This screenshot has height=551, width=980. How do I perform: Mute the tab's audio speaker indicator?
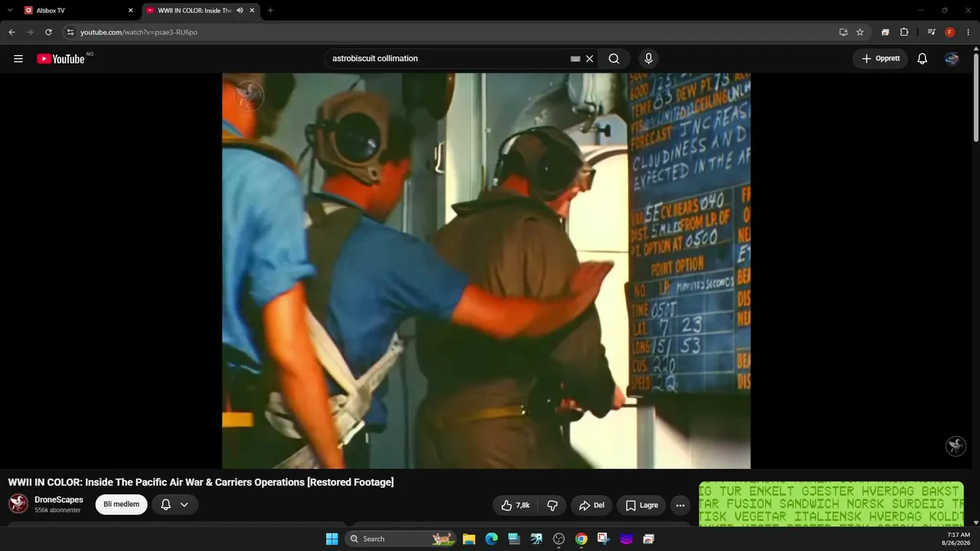(240, 11)
